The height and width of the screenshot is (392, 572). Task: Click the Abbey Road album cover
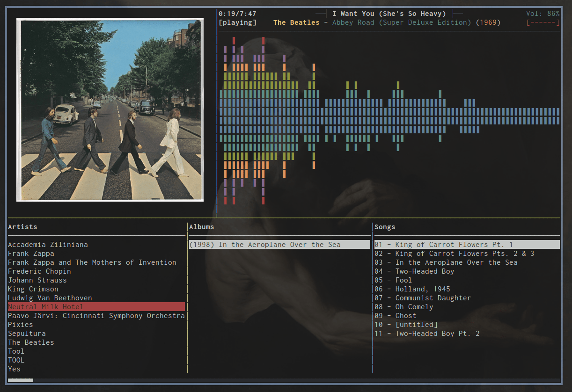pos(110,110)
